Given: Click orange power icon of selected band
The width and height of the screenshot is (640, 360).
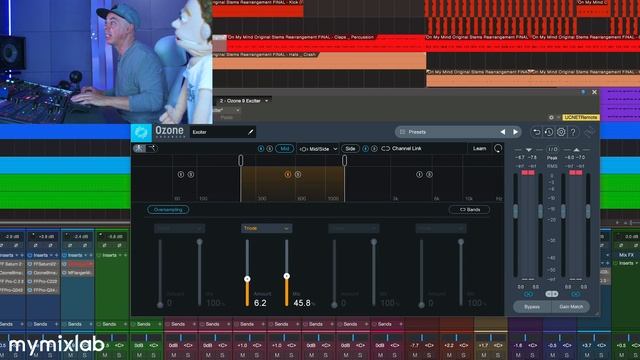Looking at the screenshot, I should click(x=288, y=174).
